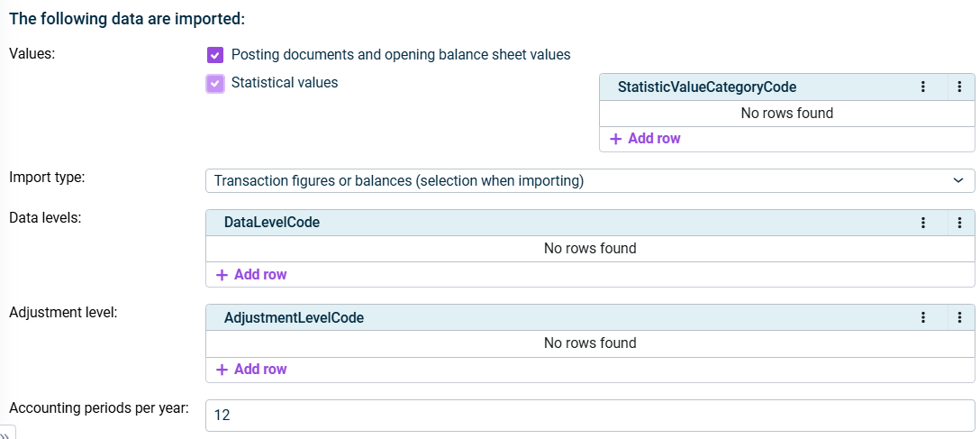
Task: Sort by StatisticValueCategoryCode column header
Action: tap(706, 87)
